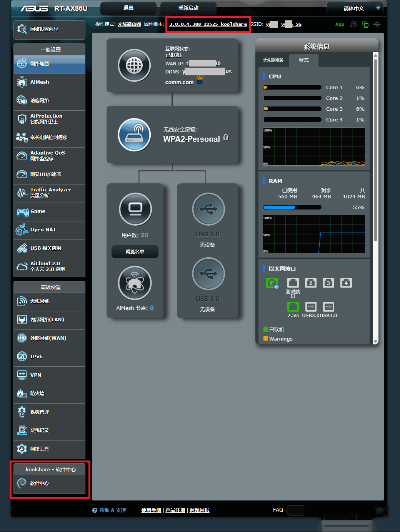The height and width of the screenshot is (532, 400).
Task: Open the koolshare software center
Action: point(49,484)
